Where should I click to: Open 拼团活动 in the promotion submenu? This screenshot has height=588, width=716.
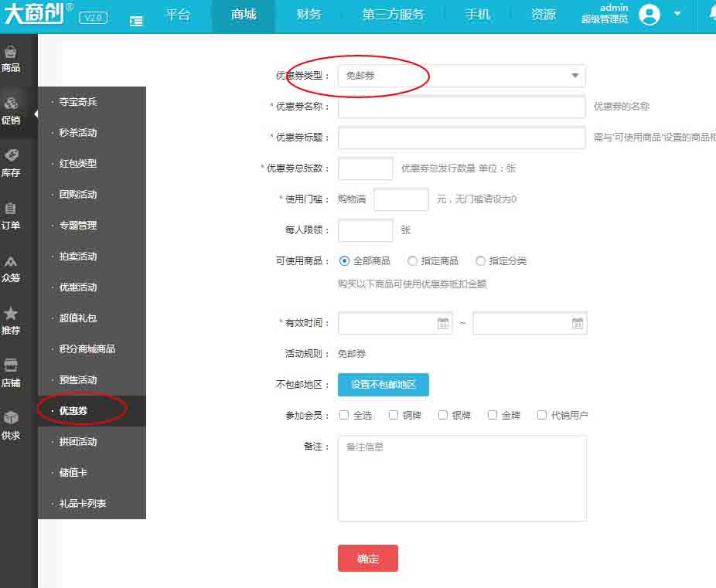point(78,442)
